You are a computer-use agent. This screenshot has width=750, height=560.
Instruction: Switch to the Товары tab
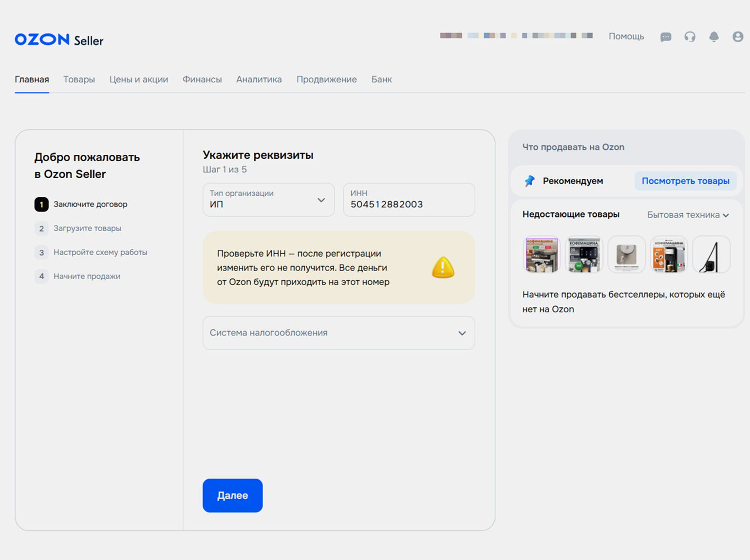[x=79, y=79]
